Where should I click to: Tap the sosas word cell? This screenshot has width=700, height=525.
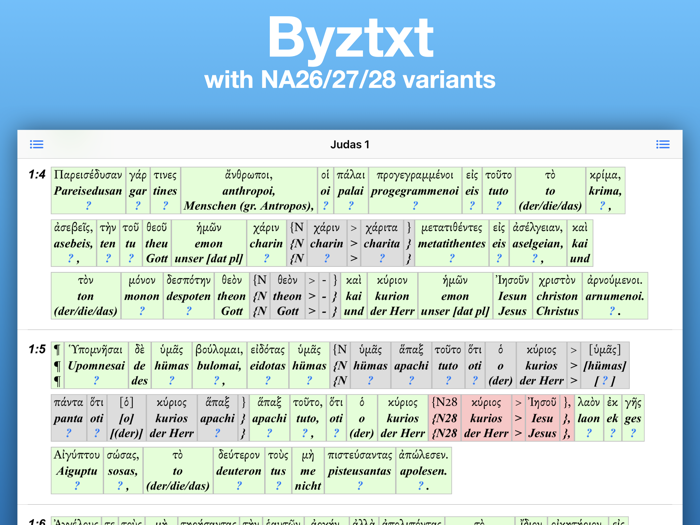click(123, 471)
